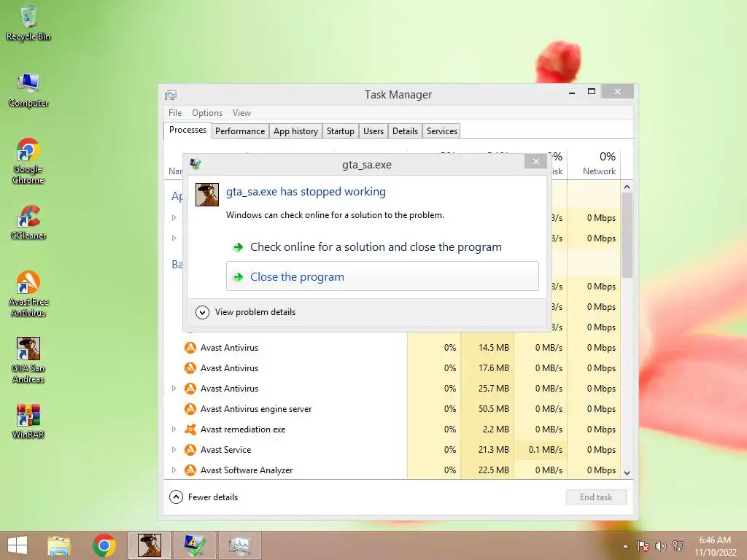Click the process list scroll up arrow
The image size is (747, 560).
[627, 187]
